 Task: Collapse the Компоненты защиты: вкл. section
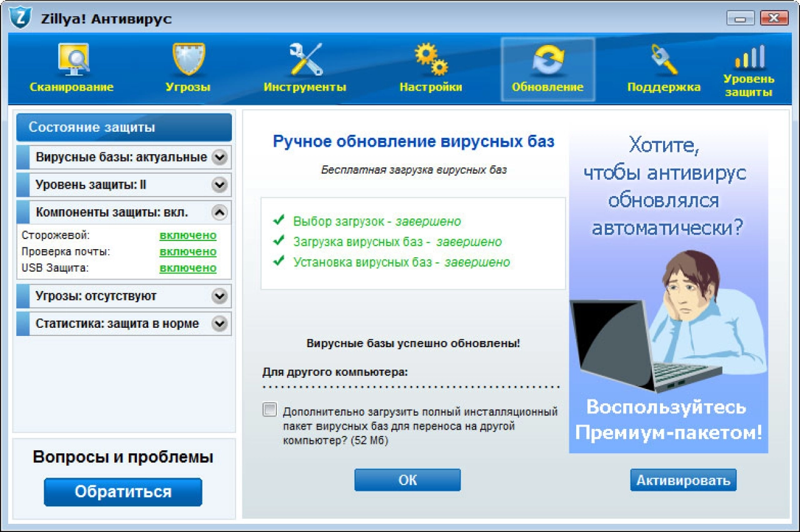[124, 212]
